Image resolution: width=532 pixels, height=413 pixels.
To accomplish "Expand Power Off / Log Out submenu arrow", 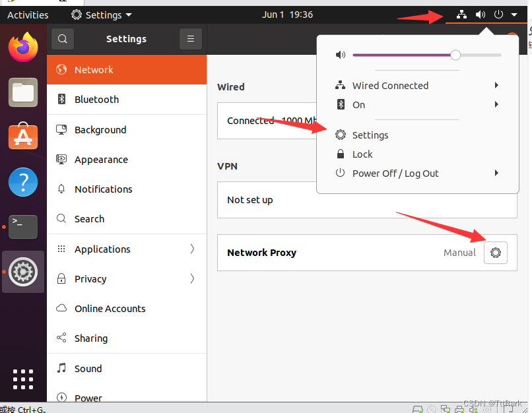I will point(496,173).
